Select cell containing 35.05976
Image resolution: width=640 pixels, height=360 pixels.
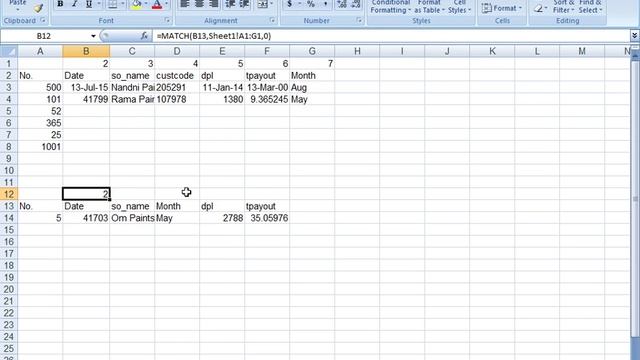pos(267,218)
